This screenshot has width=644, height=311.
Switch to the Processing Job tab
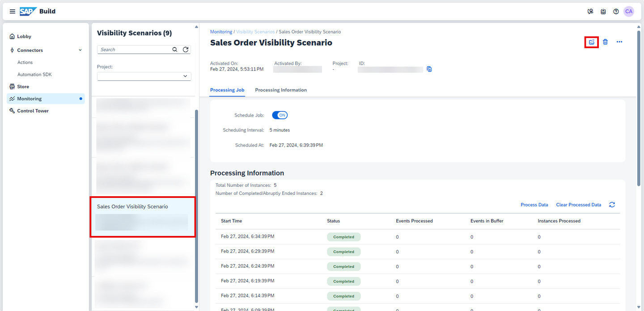[227, 90]
